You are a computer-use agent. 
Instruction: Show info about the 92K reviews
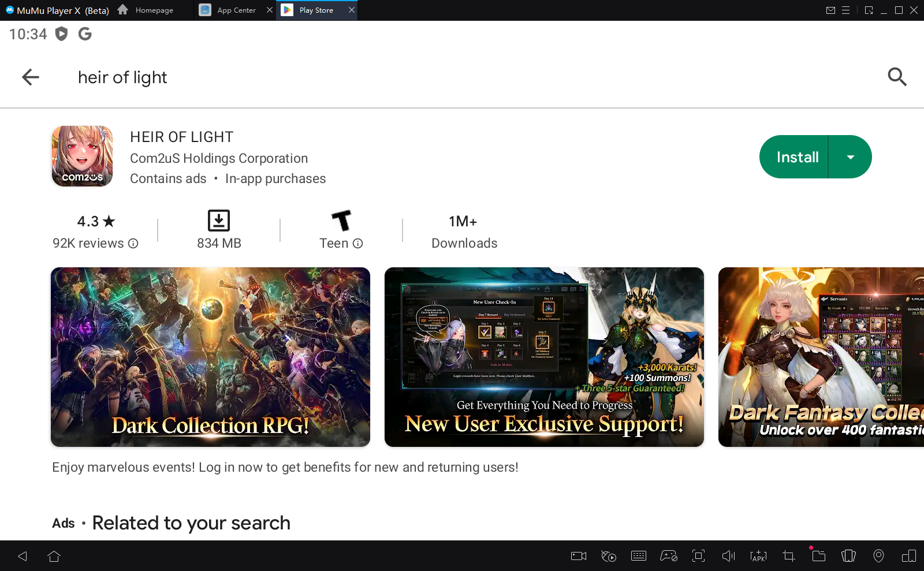pos(133,244)
